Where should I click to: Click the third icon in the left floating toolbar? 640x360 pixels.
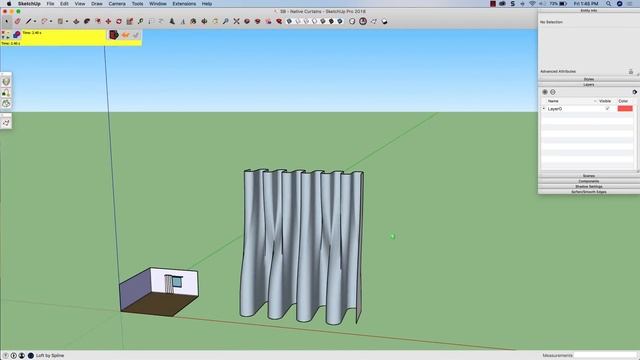click(6, 104)
